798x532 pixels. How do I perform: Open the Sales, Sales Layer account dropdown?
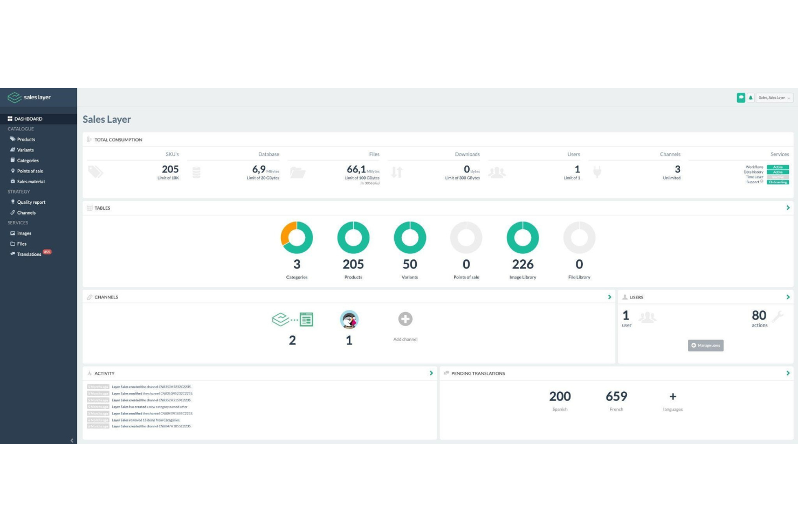point(774,98)
